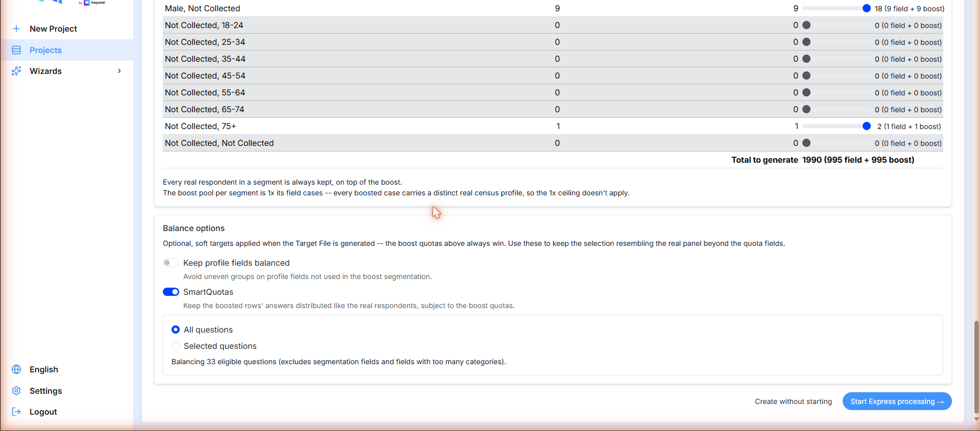Adjust the Not Collected, 35-44 boost slider
Viewport: 980px width, 431px height.
pyautogui.click(x=836, y=59)
